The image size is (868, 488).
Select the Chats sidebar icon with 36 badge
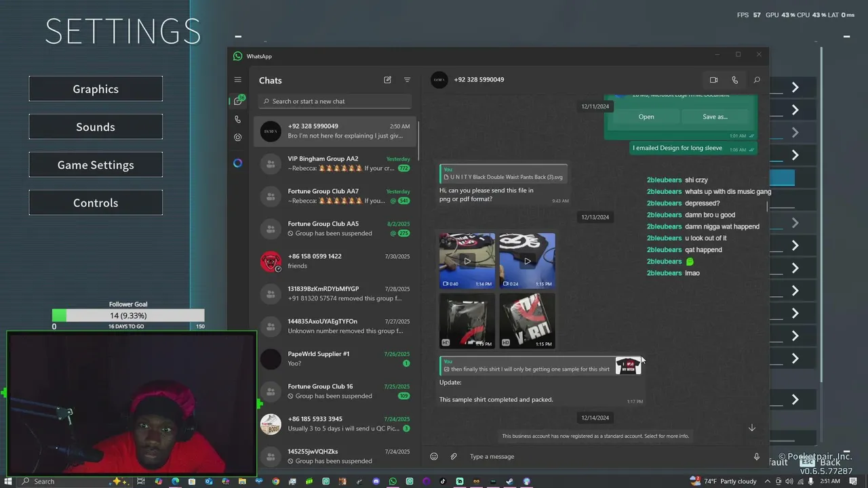238,100
